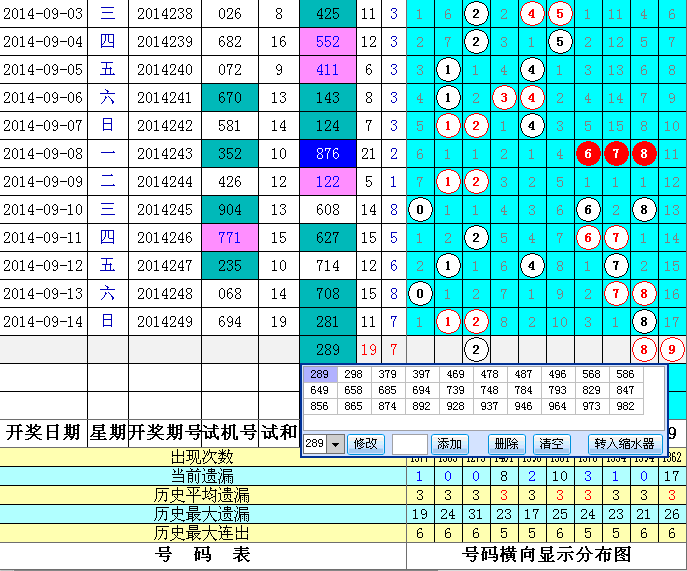Click the red ball 8 in row 2014243
Image resolution: width=687 pixels, height=571 pixels.
(x=645, y=154)
